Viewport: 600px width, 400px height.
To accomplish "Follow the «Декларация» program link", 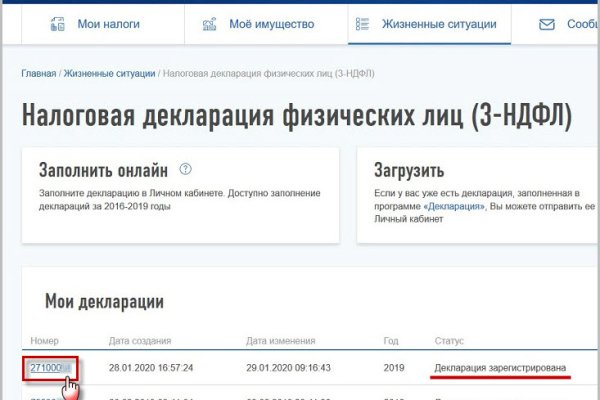I will (x=454, y=205).
